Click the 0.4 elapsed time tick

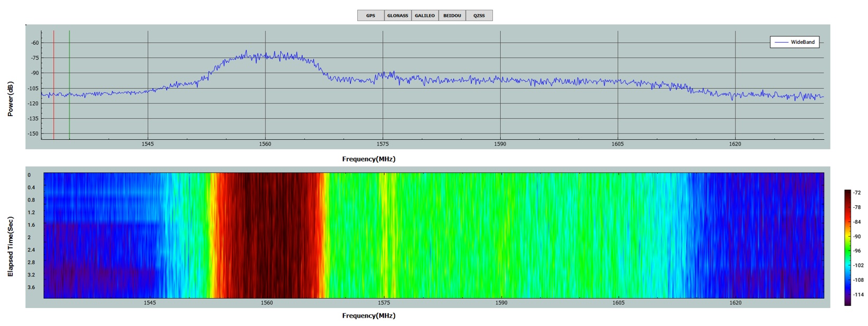coord(31,188)
